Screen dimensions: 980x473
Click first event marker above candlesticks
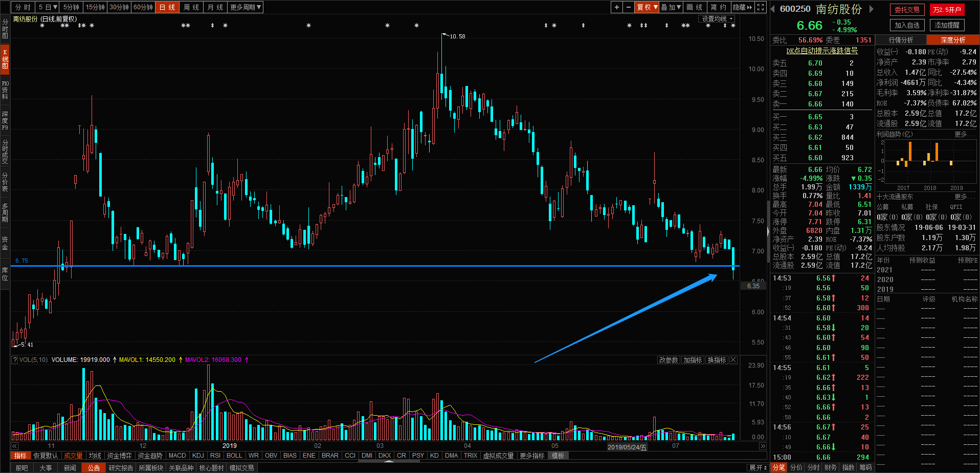42,26
